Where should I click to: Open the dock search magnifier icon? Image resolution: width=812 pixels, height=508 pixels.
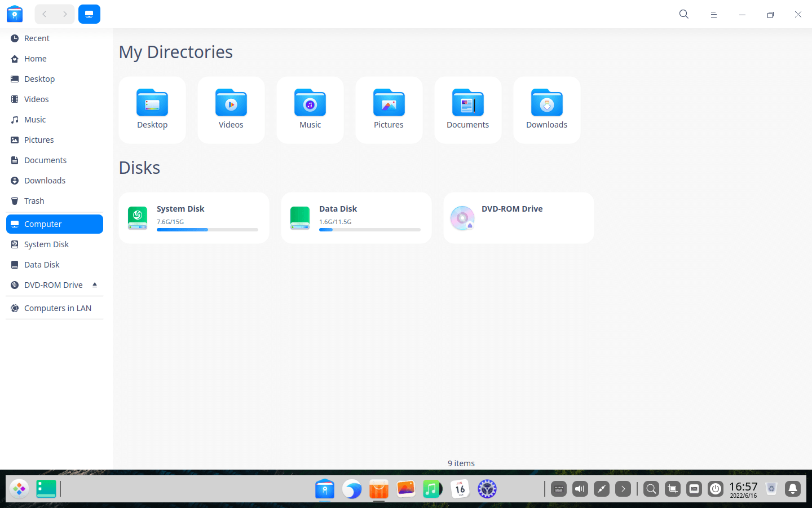651,489
